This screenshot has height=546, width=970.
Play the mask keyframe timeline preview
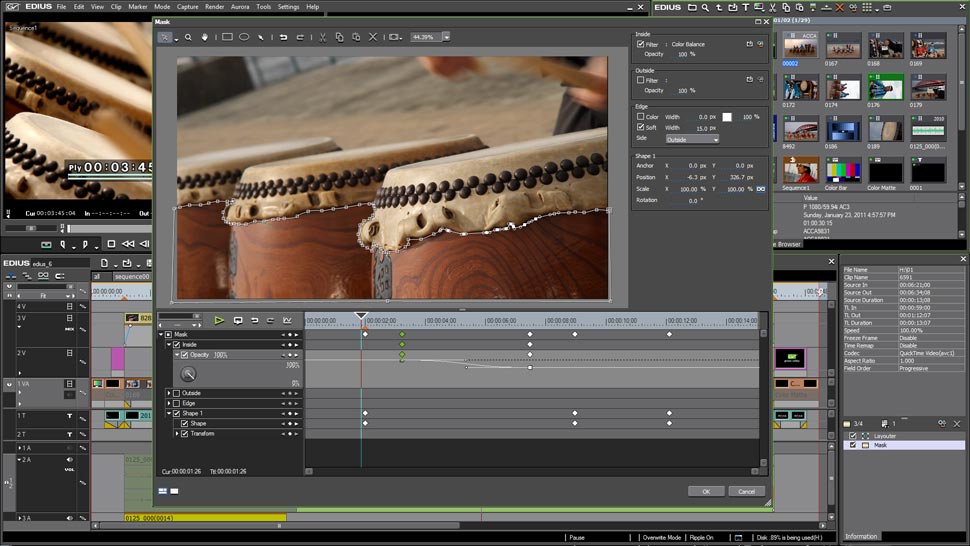(219, 320)
